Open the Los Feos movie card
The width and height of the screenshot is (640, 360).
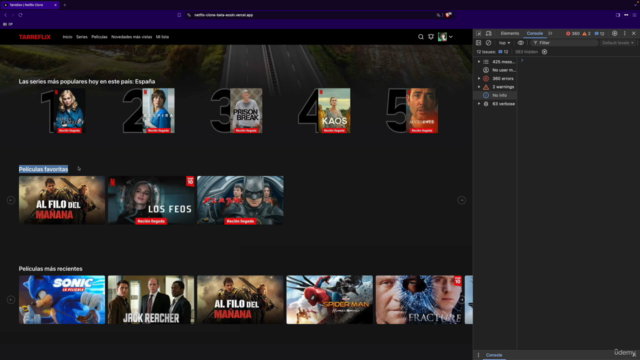click(151, 200)
